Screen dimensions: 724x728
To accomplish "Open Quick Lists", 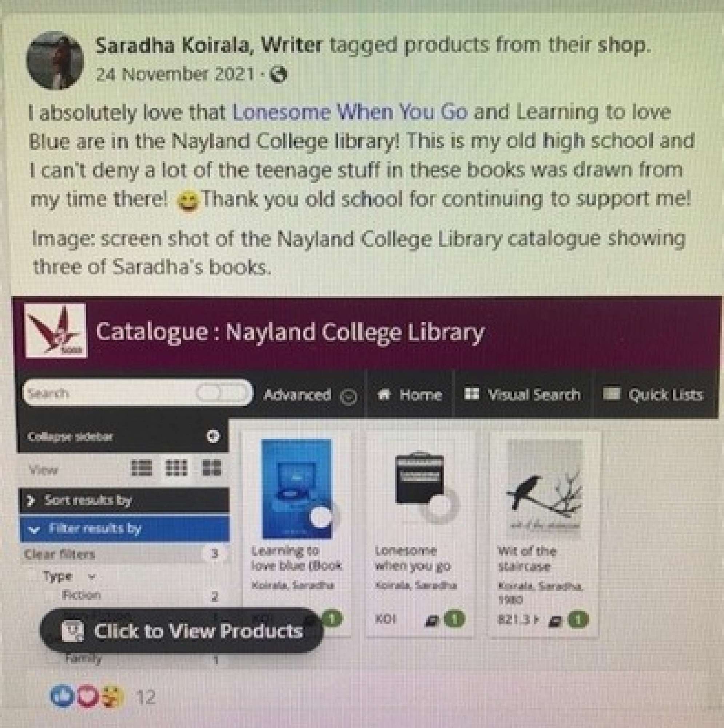I will tap(653, 395).
